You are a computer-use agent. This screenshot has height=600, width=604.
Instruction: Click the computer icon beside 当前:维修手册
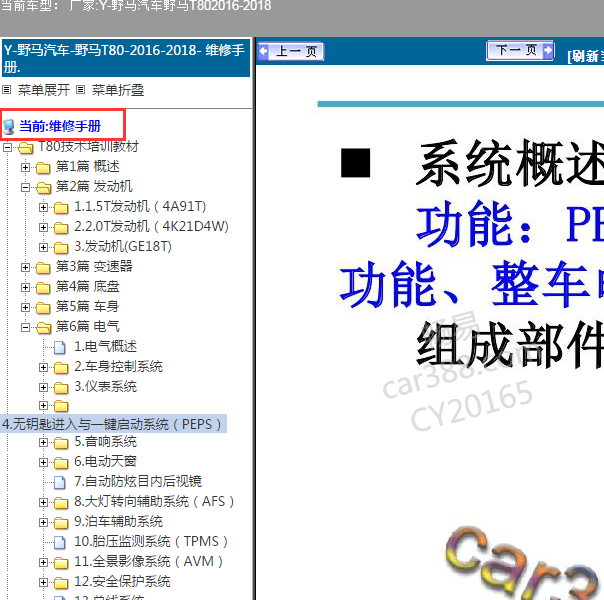click(8, 127)
